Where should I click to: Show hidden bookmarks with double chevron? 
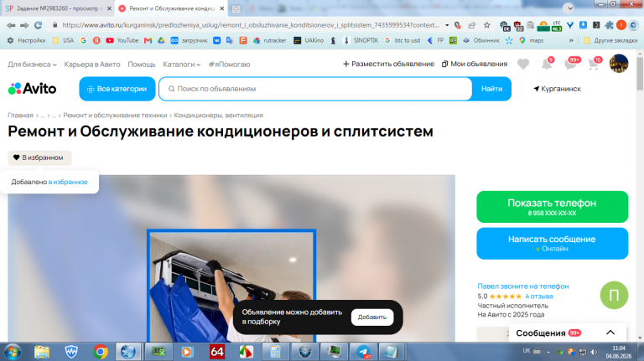571,40
